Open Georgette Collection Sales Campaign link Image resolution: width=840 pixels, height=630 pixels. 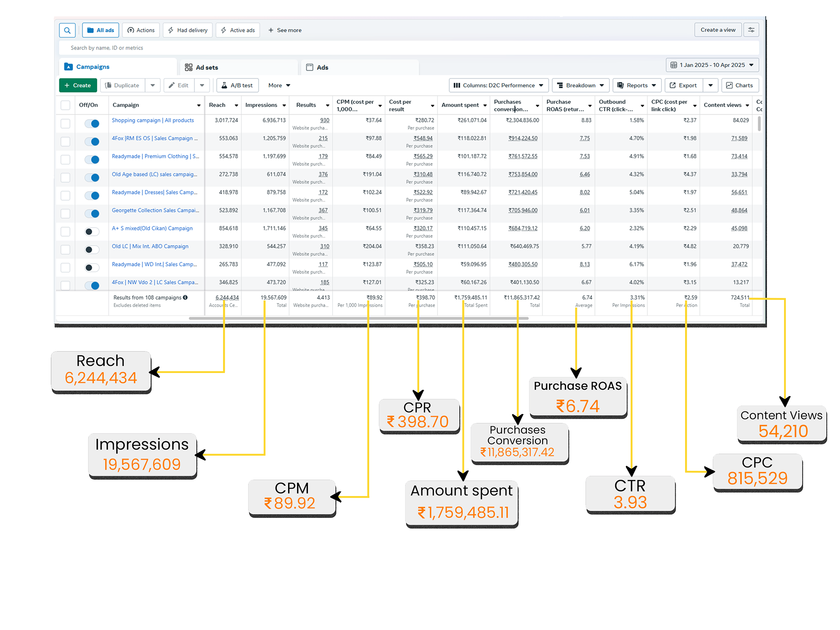[155, 210]
